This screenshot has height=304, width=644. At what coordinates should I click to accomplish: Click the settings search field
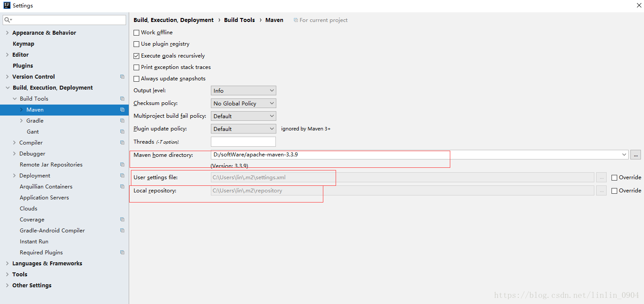click(64, 20)
